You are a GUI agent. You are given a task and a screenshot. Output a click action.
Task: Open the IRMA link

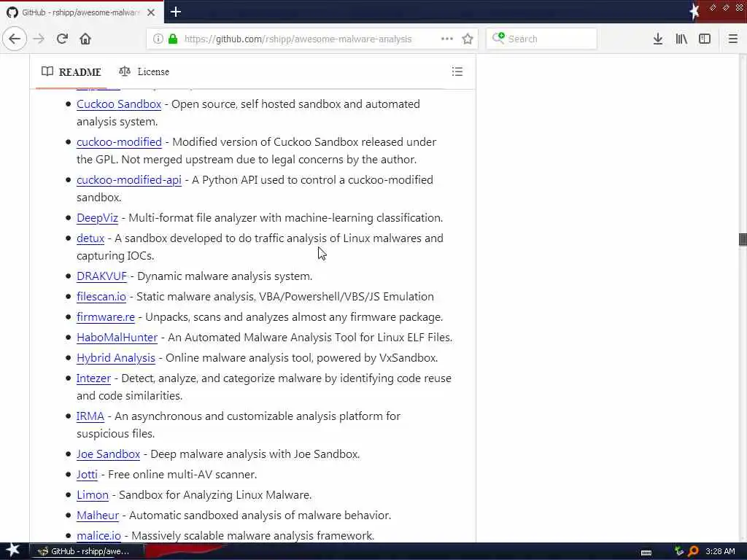pyautogui.click(x=90, y=416)
